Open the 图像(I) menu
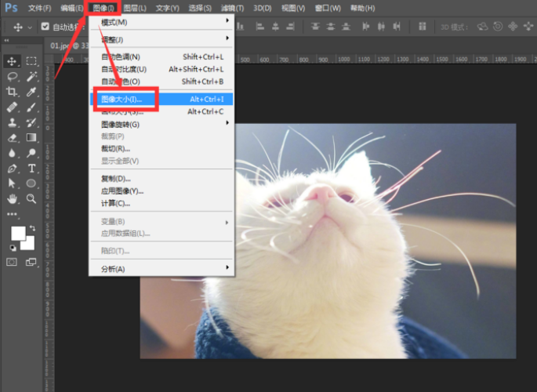Screen dimensions: 537x392 tap(103, 8)
